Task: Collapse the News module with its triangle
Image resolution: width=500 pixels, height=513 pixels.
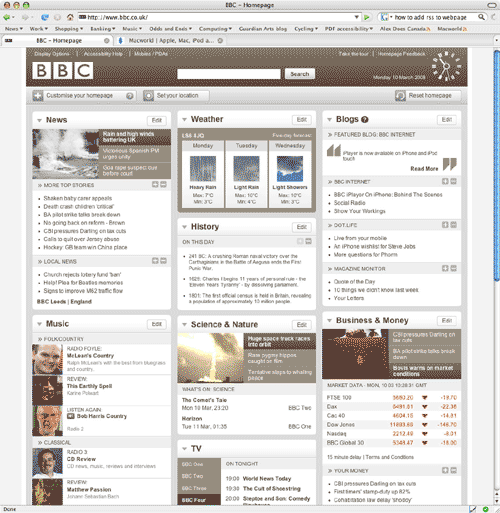Action: click(x=39, y=120)
